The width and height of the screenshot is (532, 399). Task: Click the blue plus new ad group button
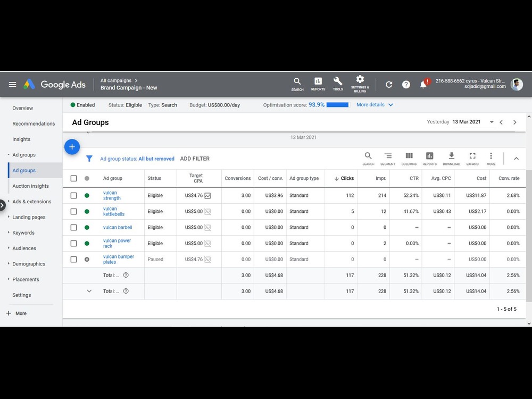tap(72, 147)
